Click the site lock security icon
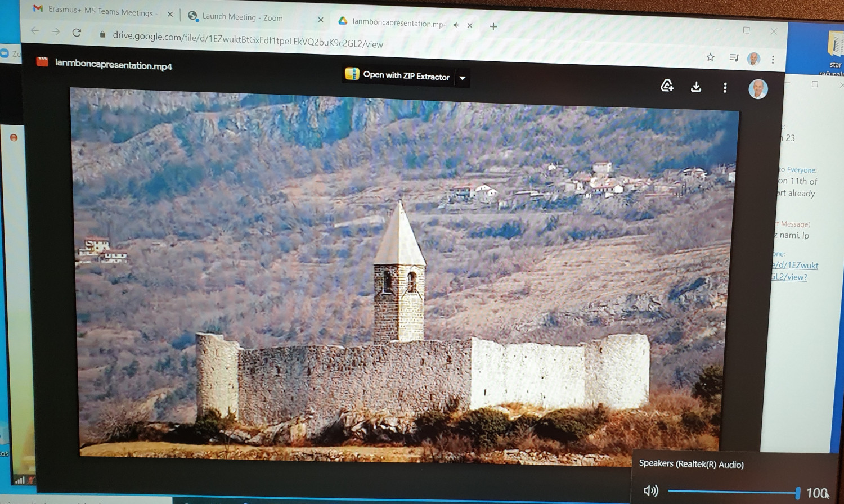The image size is (844, 504). 102,34
